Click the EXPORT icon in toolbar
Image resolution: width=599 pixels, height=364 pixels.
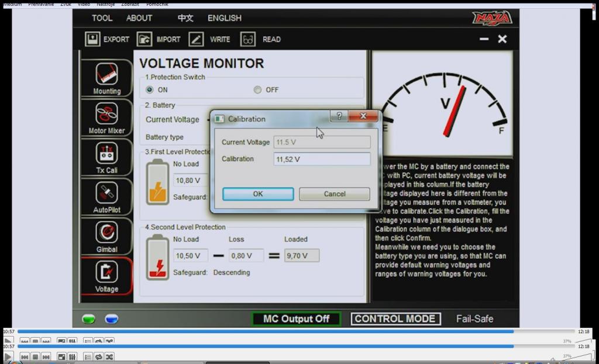coord(92,39)
